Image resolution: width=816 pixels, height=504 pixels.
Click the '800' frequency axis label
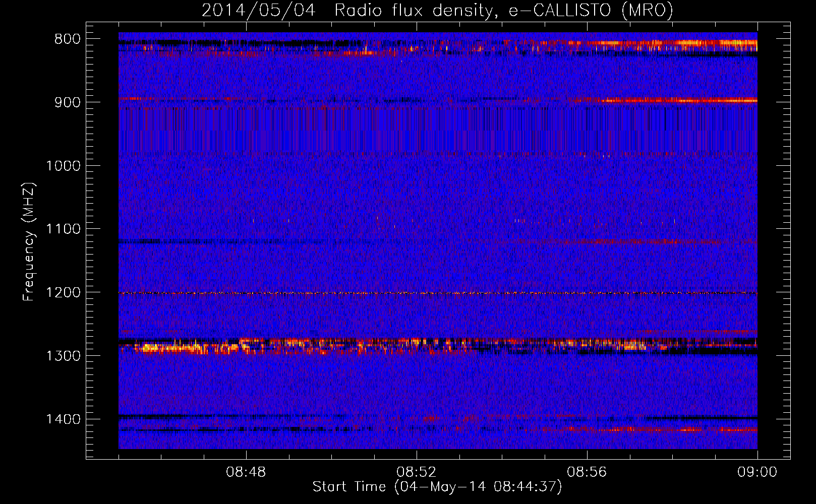pos(68,39)
